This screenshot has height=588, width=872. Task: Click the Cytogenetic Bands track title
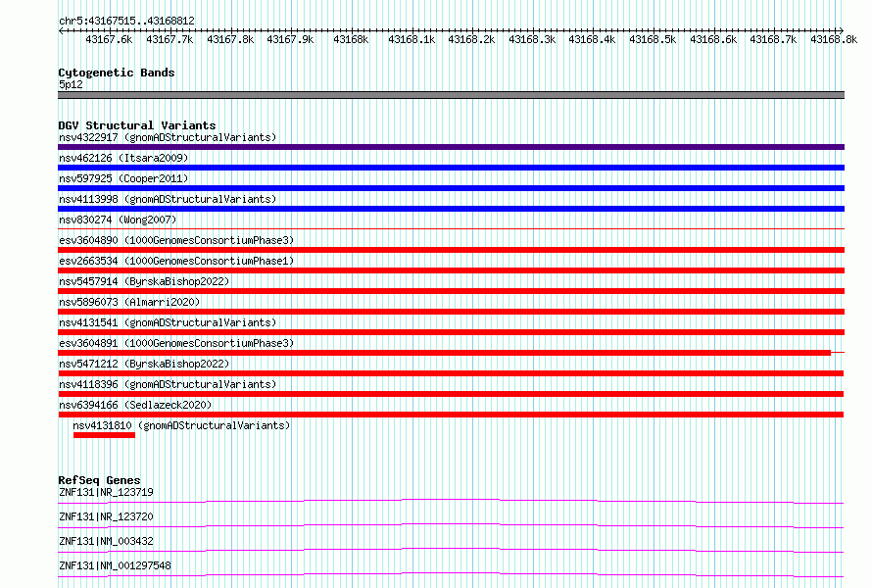coord(117,73)
